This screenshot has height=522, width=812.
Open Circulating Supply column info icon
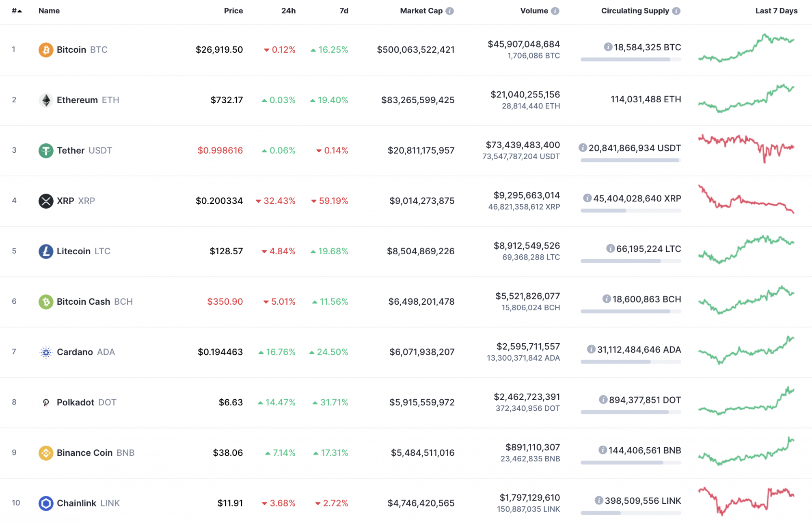676,11
